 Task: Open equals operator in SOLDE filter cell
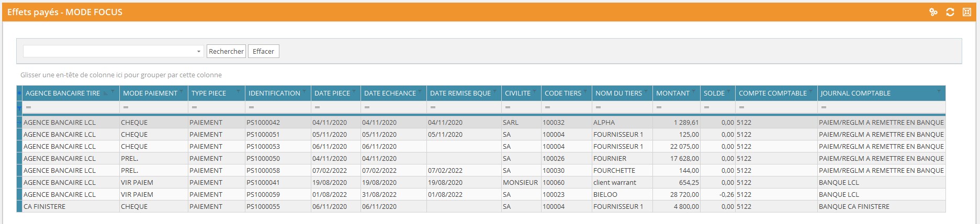pyautogui.click(x=706, y=108)
